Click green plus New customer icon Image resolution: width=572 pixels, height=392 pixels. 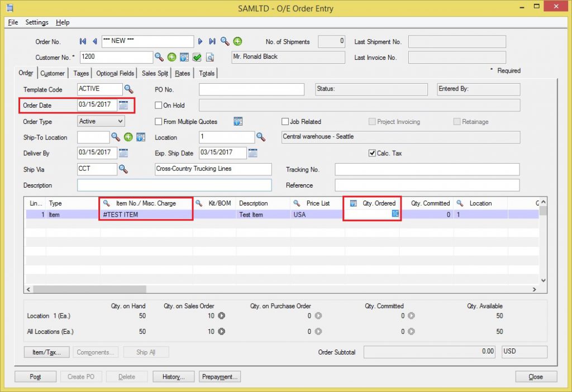point(172,57)
